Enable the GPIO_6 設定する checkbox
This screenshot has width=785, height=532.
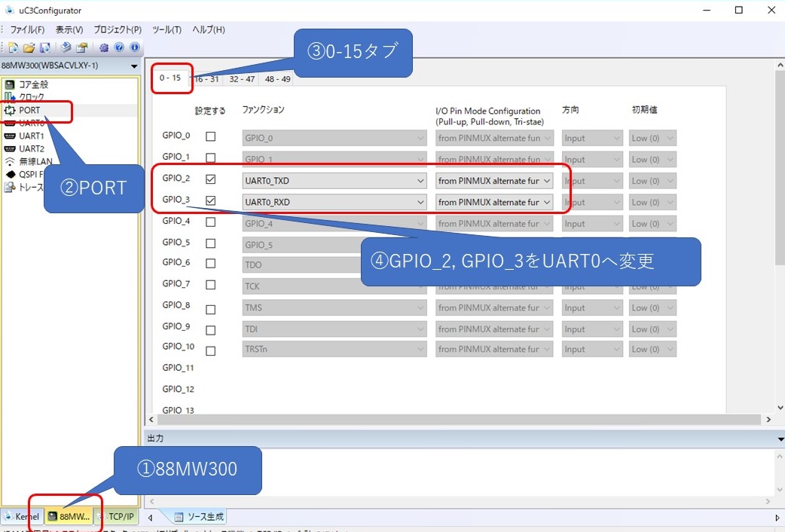tap(211, 264)
